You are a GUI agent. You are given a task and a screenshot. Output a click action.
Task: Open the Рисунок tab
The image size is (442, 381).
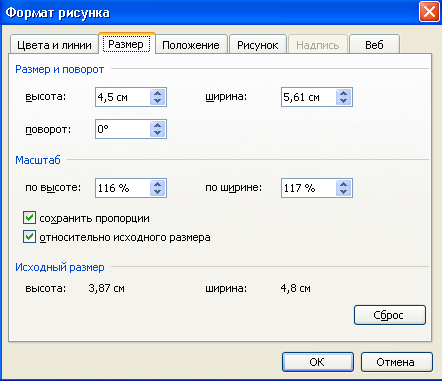258,45
